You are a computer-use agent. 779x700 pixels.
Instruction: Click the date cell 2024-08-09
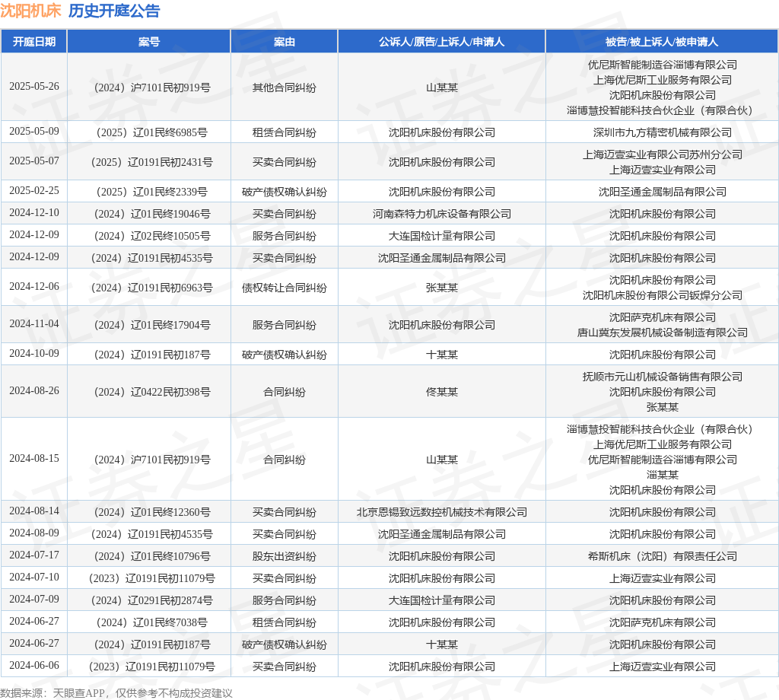click(33, 533)
